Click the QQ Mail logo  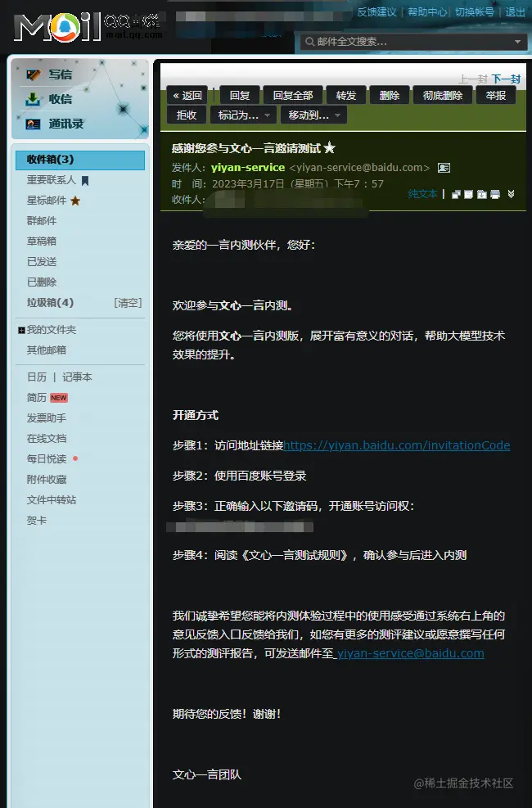(x=88, y=27)
